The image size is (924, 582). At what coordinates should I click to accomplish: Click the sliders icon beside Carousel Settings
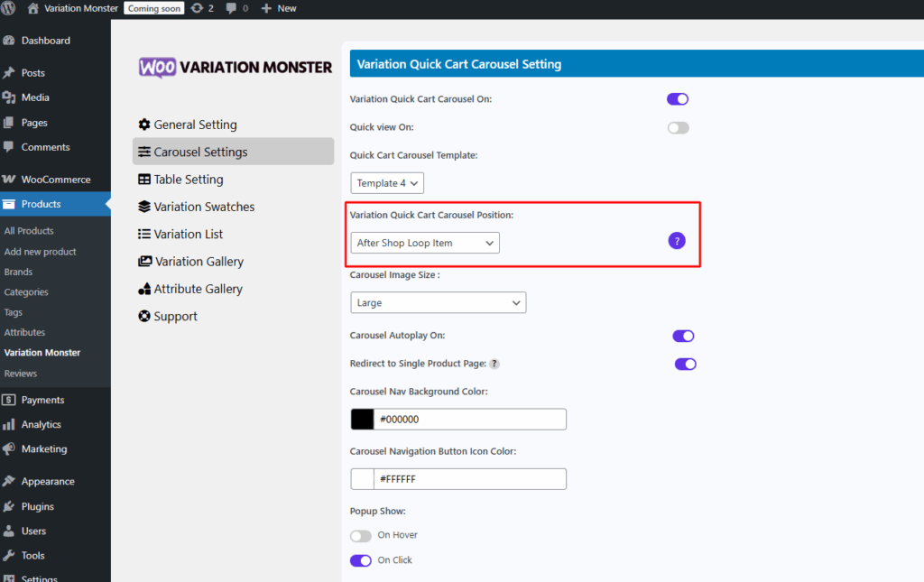[x=144, y=152]
